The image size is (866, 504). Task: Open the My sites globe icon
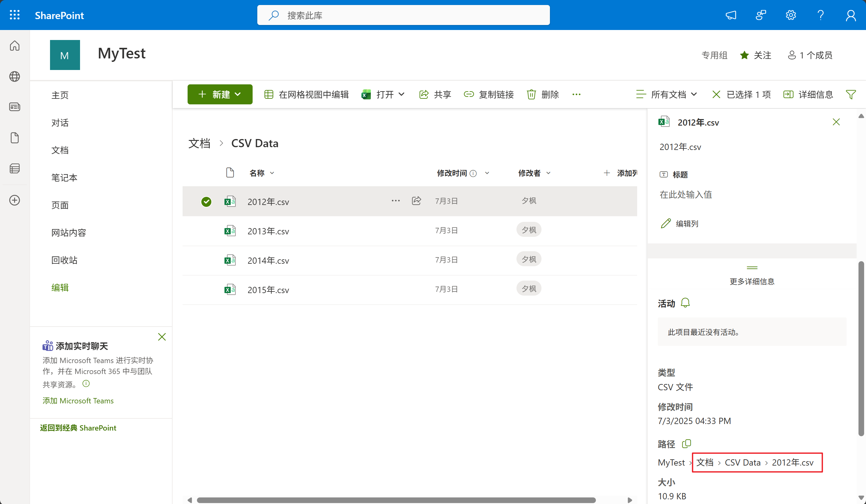[14, 76]
